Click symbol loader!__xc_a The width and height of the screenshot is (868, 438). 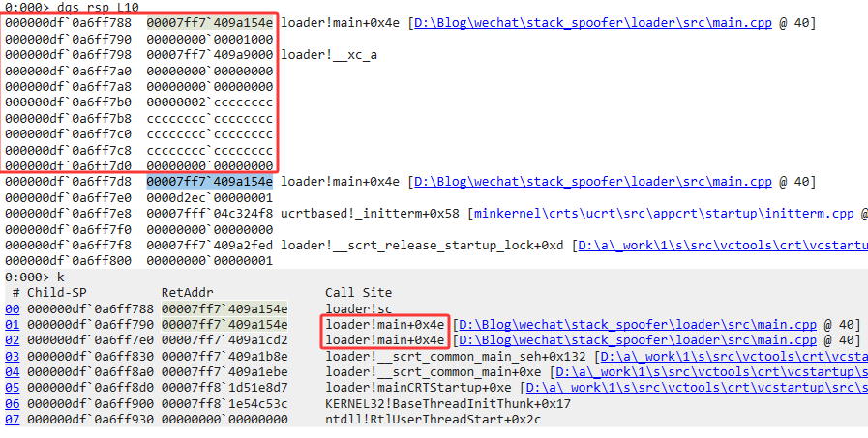[329, 55]
